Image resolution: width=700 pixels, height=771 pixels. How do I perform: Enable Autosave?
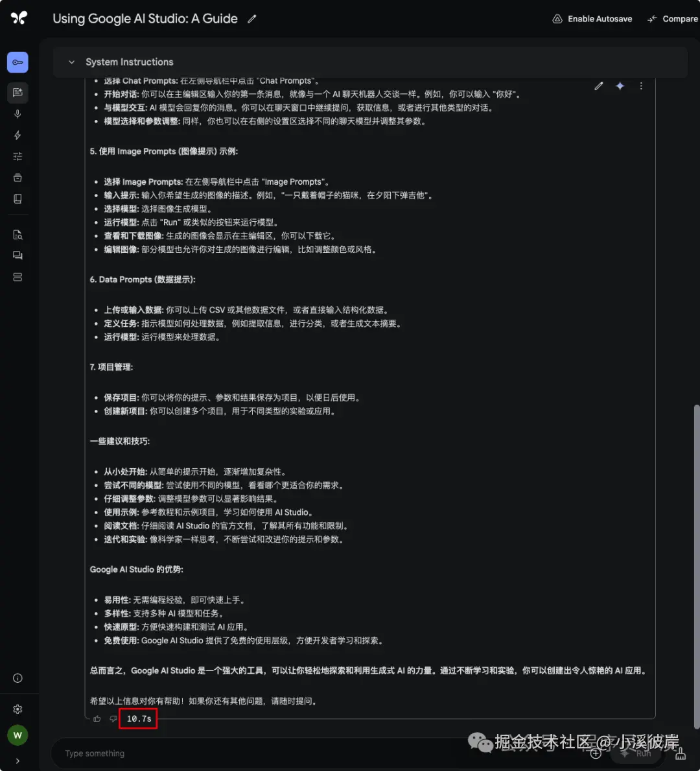point(591,19)
